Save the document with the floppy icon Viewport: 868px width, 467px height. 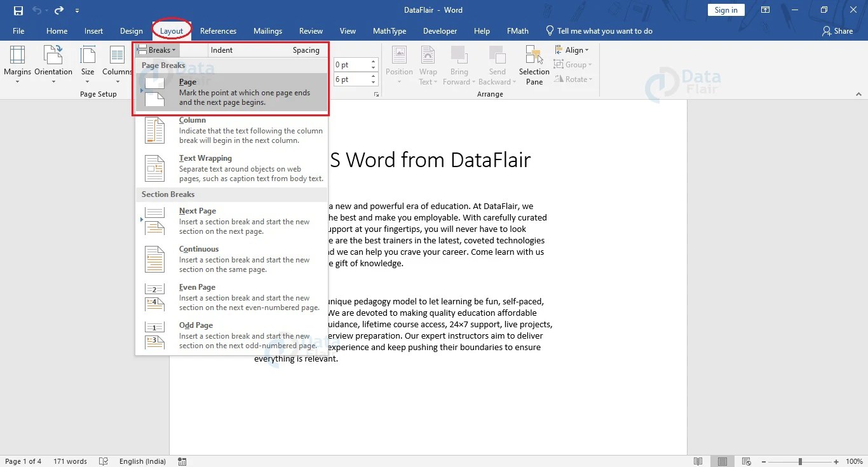pos(18,10)
